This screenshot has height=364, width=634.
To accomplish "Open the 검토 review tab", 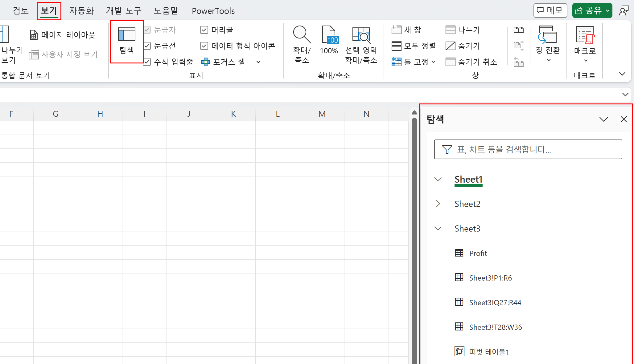I will (21, 11).
